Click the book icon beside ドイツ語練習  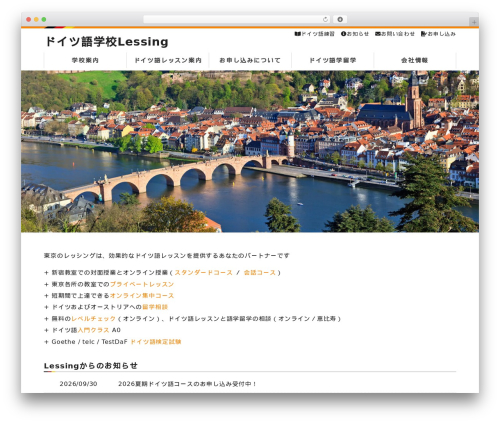pos(297,34)
